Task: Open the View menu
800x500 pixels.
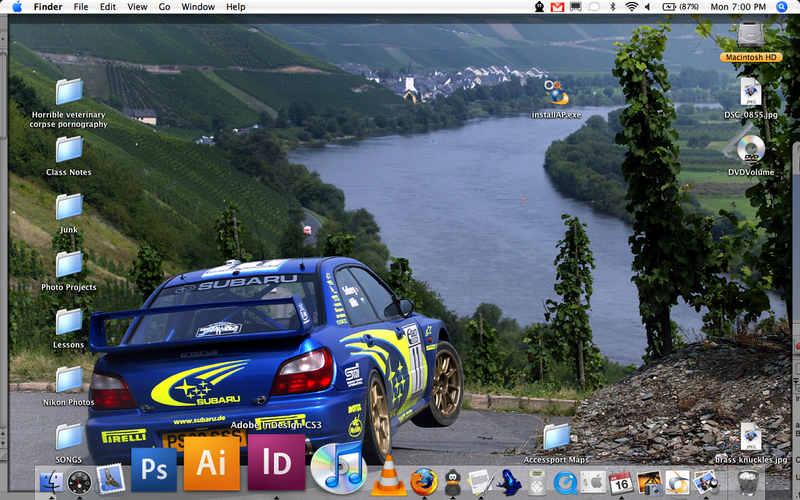Action: [137, 7]
